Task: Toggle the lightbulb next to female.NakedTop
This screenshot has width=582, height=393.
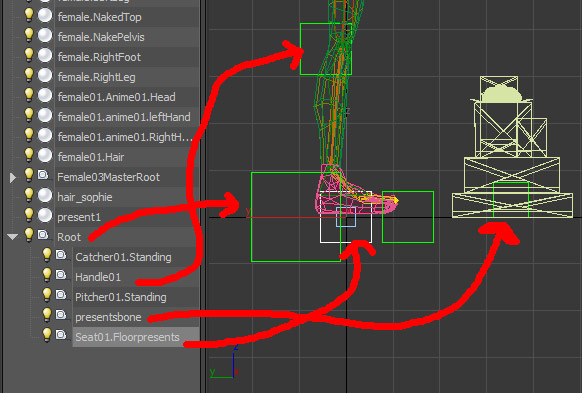Action: [29, 15]
